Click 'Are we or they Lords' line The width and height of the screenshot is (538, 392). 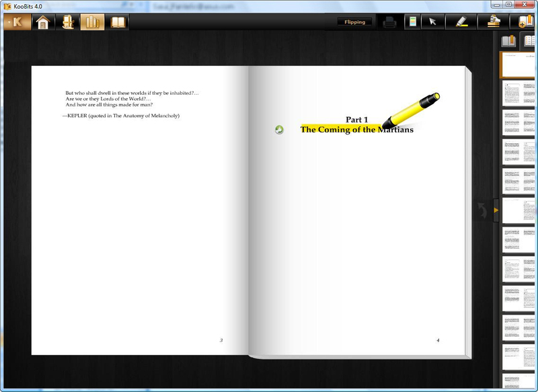tap(108, 99)
